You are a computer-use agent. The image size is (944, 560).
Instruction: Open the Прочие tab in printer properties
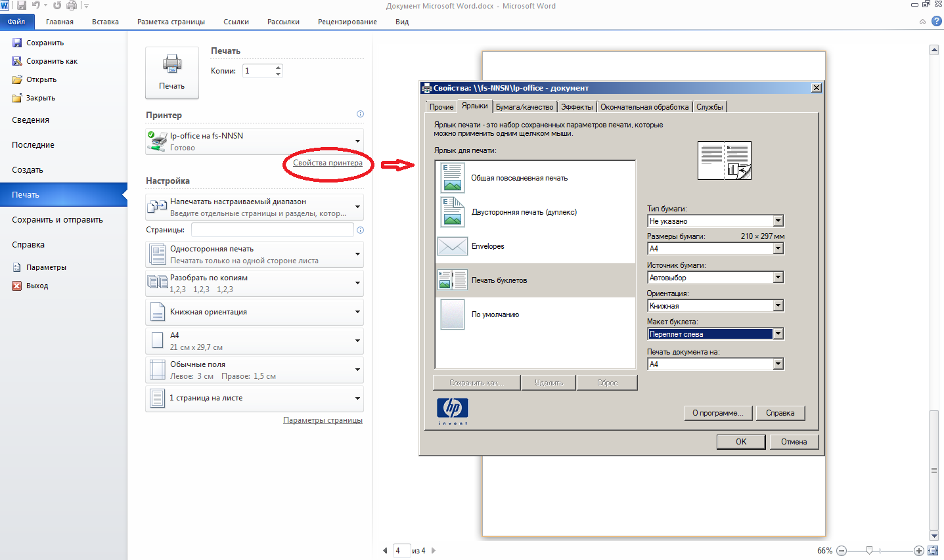point(441,107)
